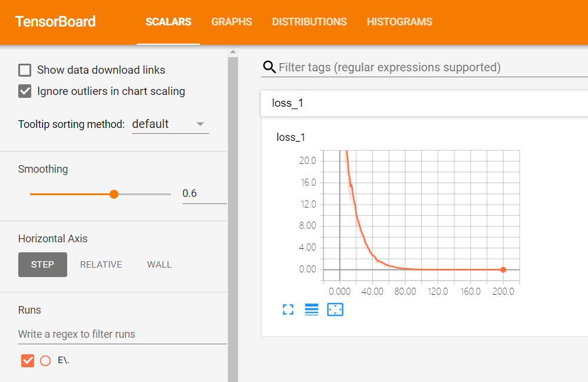Click the Smoothing value field showing 0.6
The image size is (588, 382).
[x=204, y=193]
